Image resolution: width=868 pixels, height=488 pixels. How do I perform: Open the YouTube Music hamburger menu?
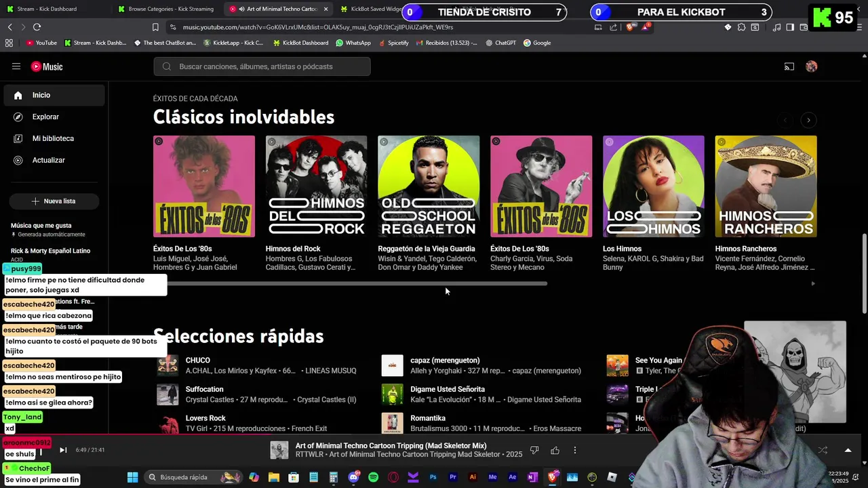tap(16, 66)
